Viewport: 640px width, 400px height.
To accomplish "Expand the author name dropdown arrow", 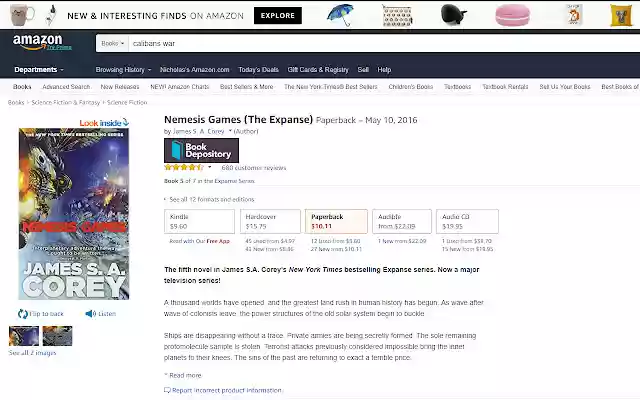I will [x=230, y=131].
